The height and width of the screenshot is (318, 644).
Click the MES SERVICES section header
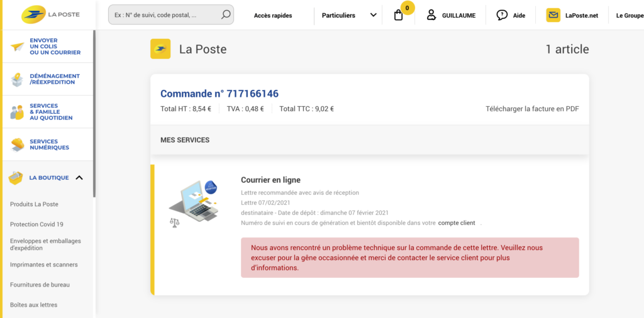(185, 140)
